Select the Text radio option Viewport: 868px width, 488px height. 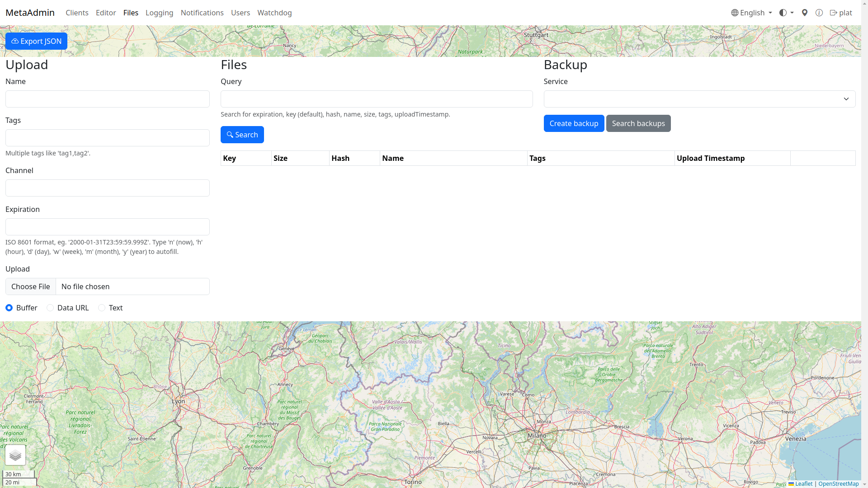point(102,308)
